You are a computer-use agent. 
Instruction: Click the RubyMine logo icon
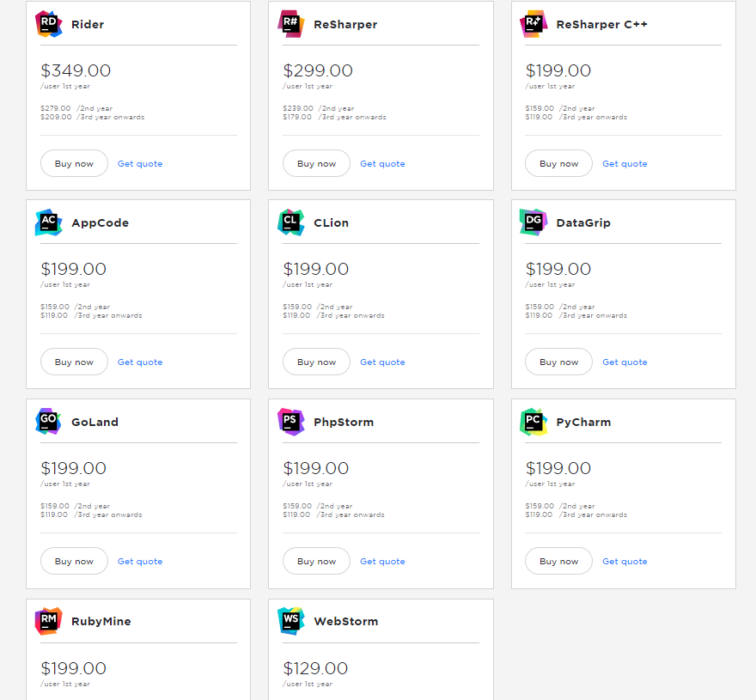[x=49, y=621]
